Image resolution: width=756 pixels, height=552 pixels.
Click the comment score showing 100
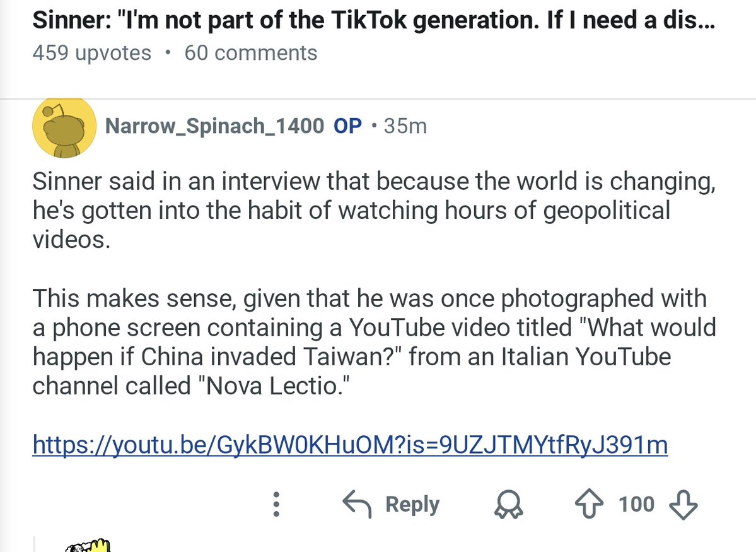(x=636, y=504)
